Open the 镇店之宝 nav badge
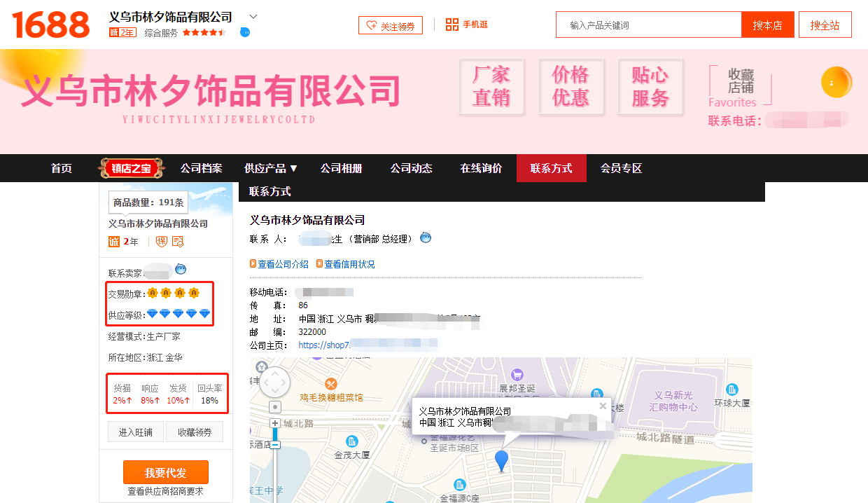 [x=130, y=168]
